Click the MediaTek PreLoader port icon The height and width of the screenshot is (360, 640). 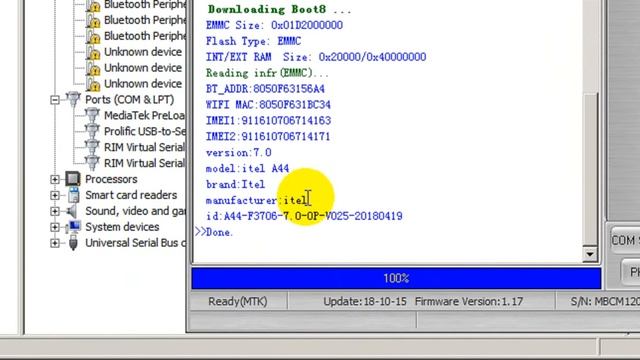click(92, 115)
